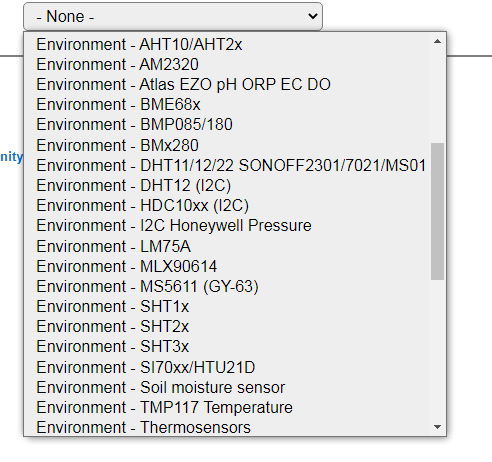The image size is (492, 462).
Task: Select Environment - AHT10/AHT2x option
Action: [226, 44]
